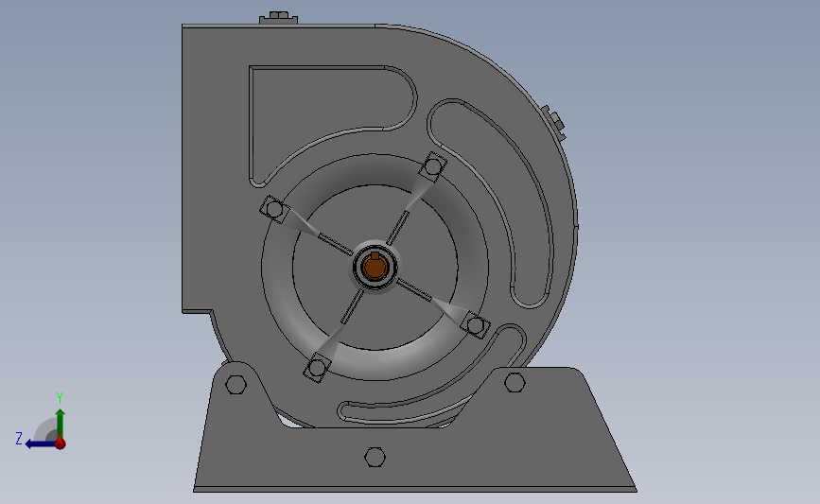The width and height of the screenshot is (820, 504).
Task: Select the lower-left motor mount bolt
Action: [317, 368]
